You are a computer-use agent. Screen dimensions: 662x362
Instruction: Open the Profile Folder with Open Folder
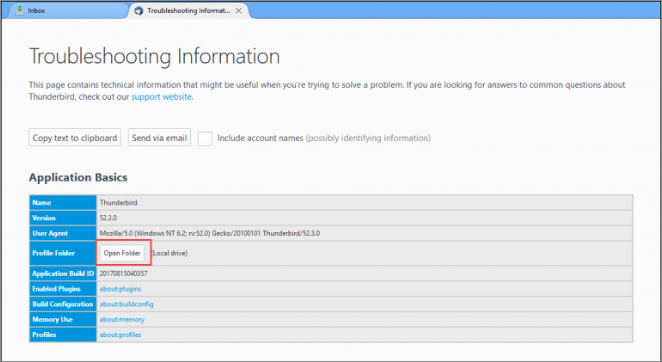tap(122, 253)
